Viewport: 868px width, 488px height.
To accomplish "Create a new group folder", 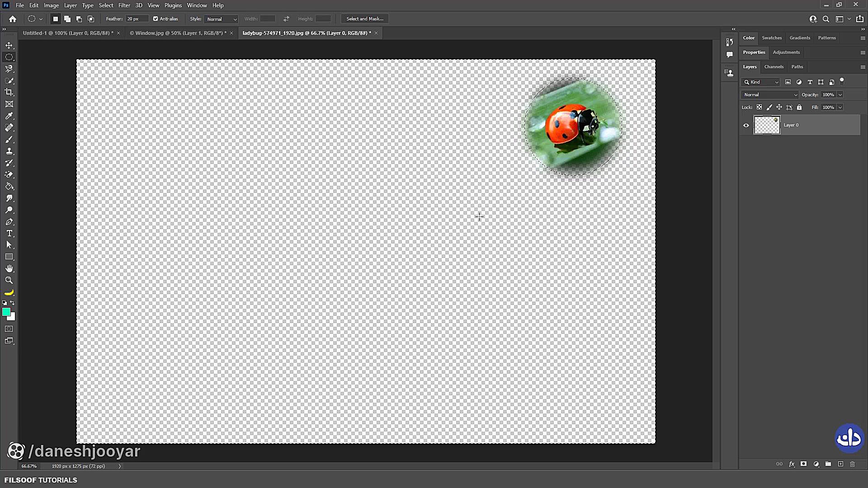I will [828, 464].
